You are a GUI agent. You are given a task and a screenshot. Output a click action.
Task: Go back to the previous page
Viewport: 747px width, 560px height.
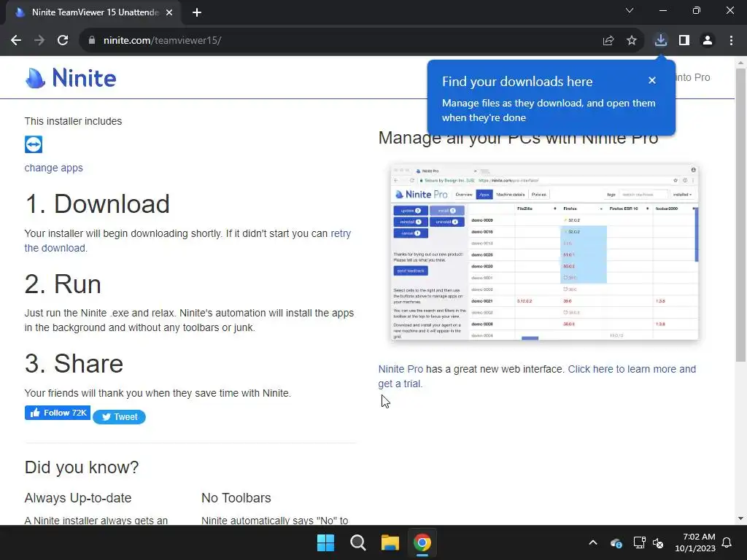point(16,41)
